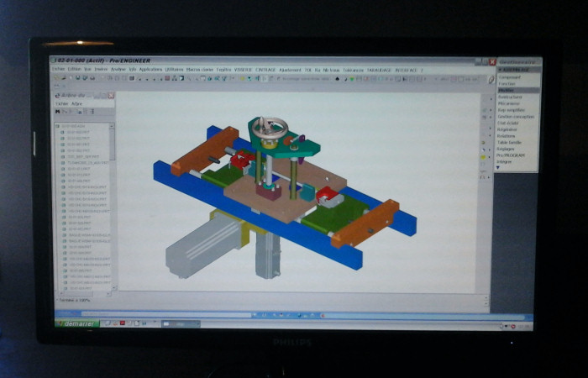This screenshot has width=588, height=378.
Task: Click the handwheel part in the 3D model
Action: [270, 130]
